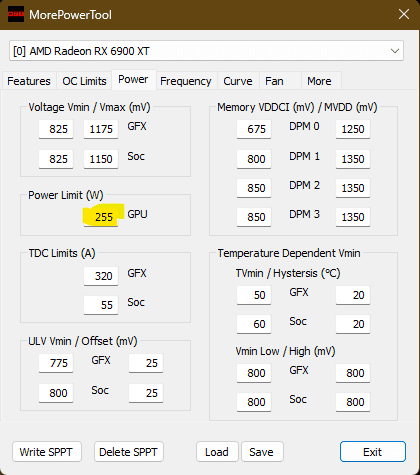
Task: Click the Vmin High Soc field showing 800
Action: pyautogui.click(x=353, y=402)
